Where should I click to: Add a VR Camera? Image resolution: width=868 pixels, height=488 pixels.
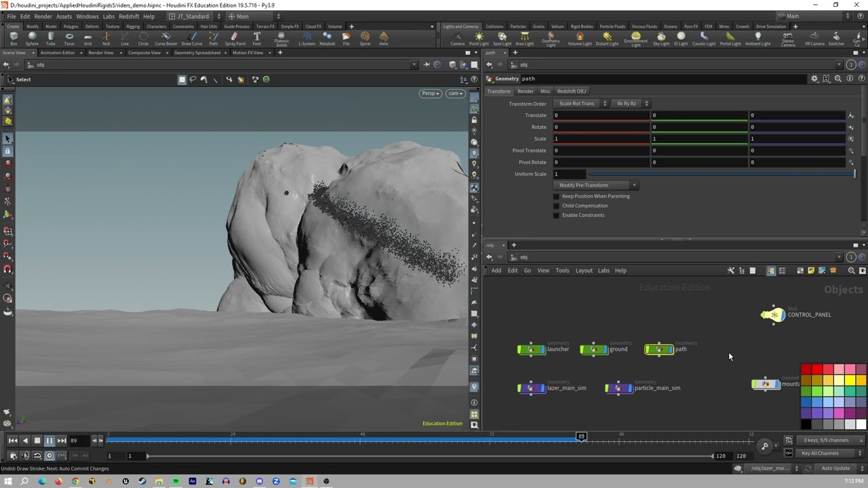click(x=814, y=39)
